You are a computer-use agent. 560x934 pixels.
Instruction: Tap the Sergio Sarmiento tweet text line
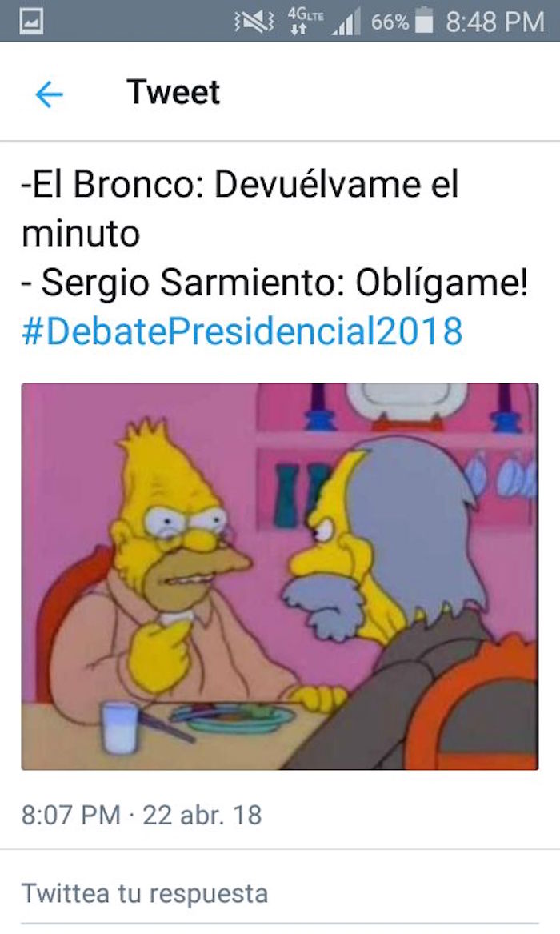coord(275,282)
